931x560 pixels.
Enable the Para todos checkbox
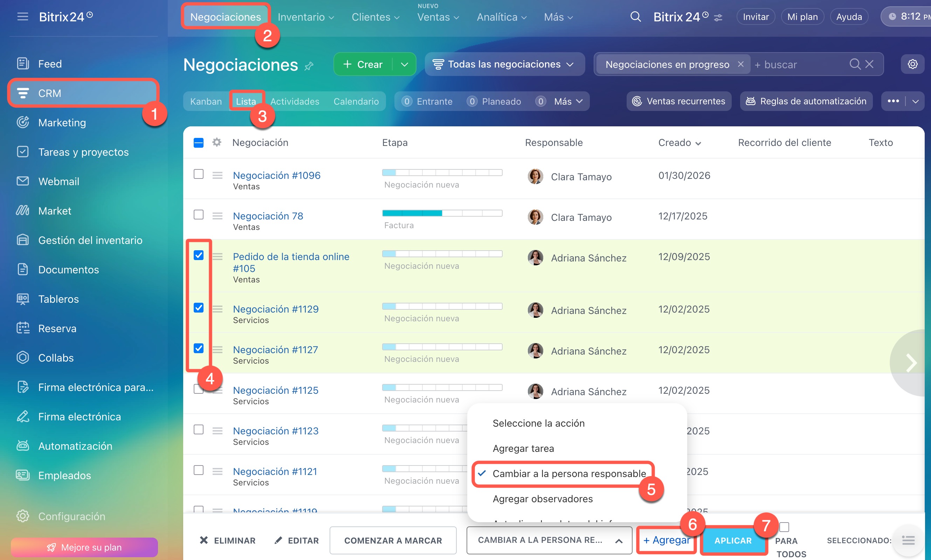[x=784, y=527]
